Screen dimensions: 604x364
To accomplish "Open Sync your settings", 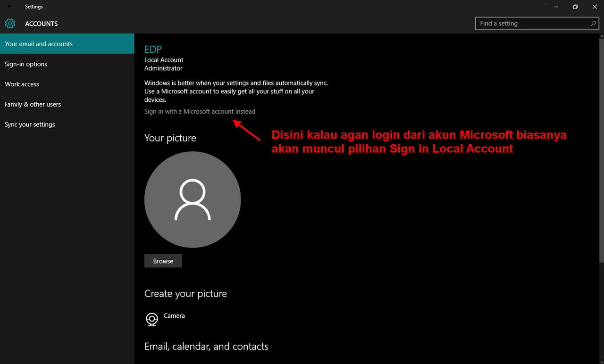I will point(67,124).
